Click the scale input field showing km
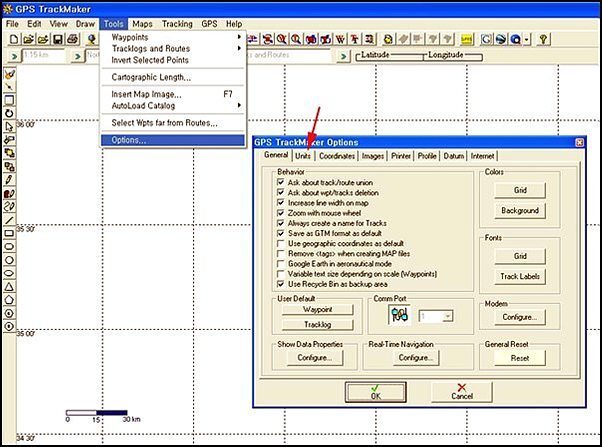The width and height of the screenshot is (602, 447). [x=43, y=56]
